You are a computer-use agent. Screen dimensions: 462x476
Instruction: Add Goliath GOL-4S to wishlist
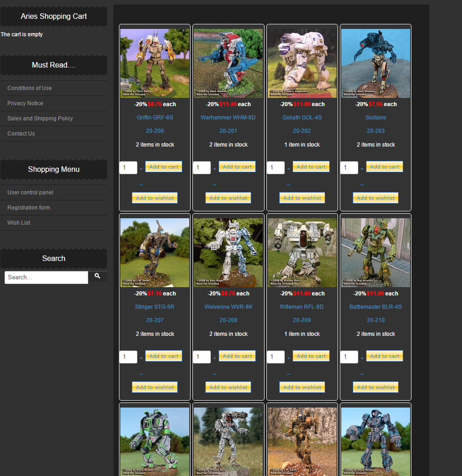point(302,198)
